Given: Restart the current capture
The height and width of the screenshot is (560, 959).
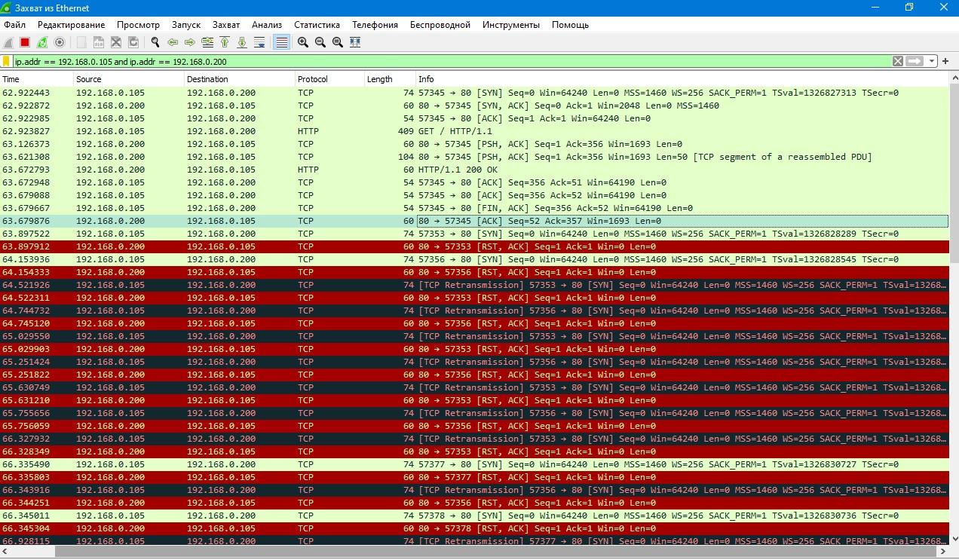Looking at the screenshot, I should tap(42, 43).
